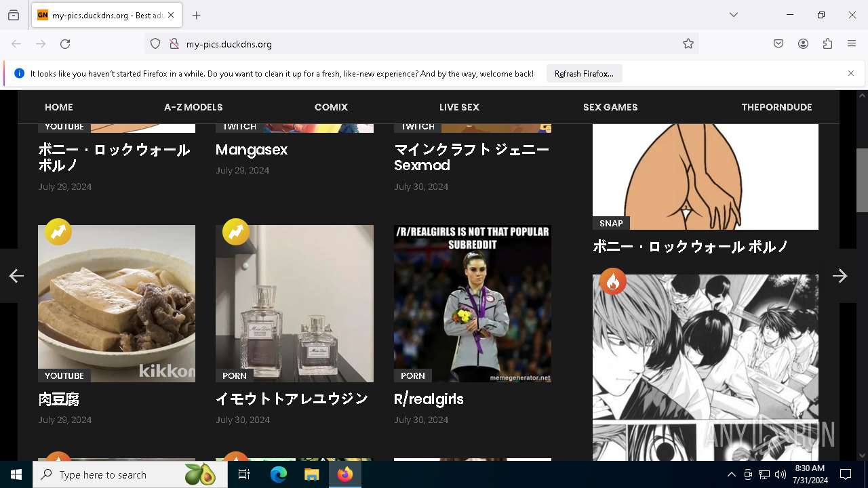Open File Explorer from the taskbar
This screenshot has height=488, width=868.
tap(312, 474)
